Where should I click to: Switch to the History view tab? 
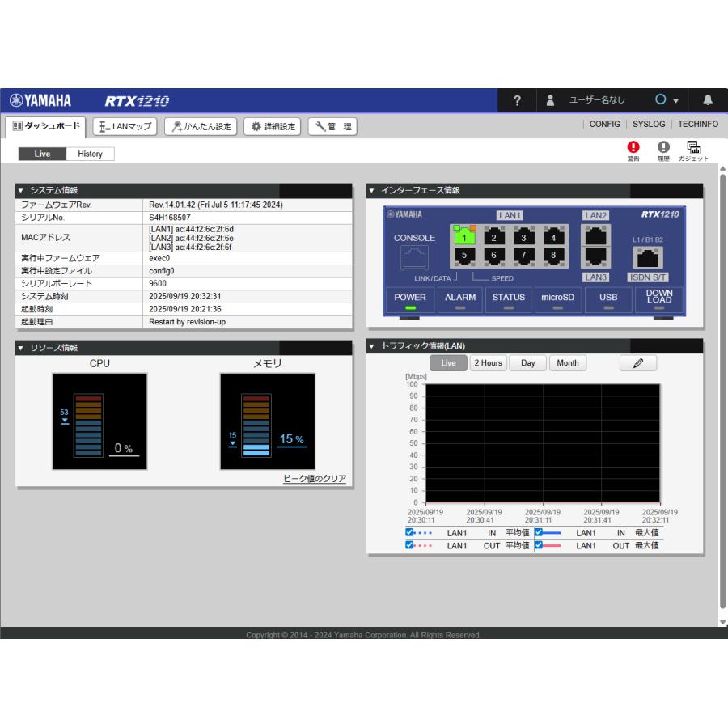(x=90, y=154)
